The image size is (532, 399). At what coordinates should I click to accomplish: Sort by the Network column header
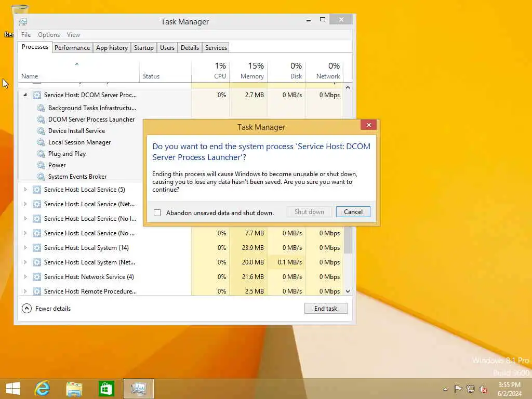(x=324, y=72)
